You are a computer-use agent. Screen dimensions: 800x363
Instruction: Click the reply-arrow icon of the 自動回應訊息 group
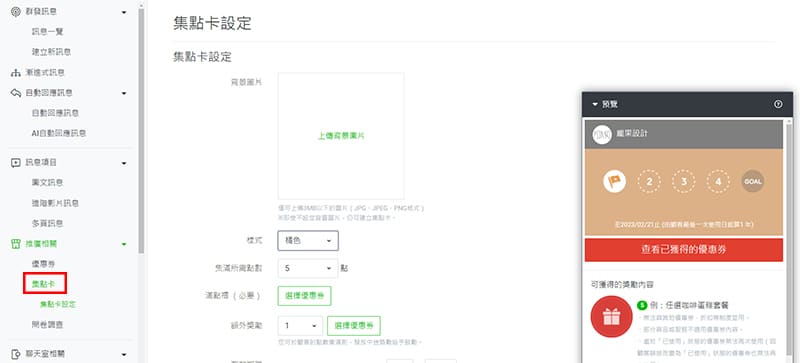coord(16,93)
